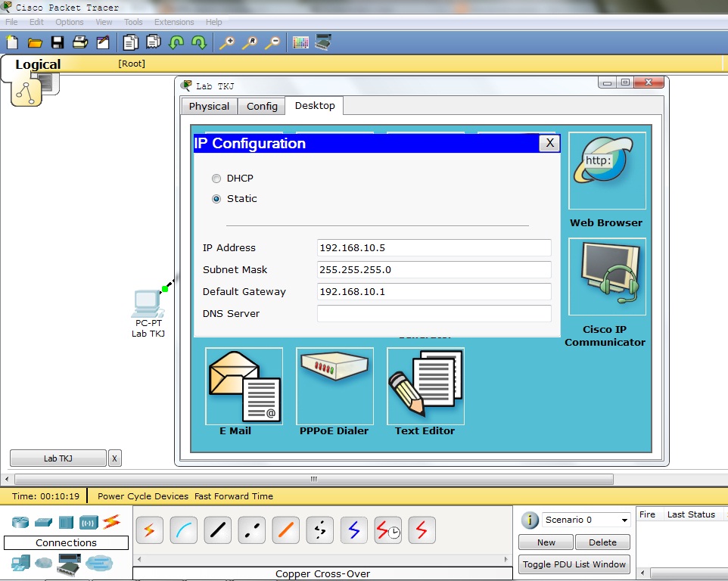Undo the last action via toolbar

tap(176, 42)
